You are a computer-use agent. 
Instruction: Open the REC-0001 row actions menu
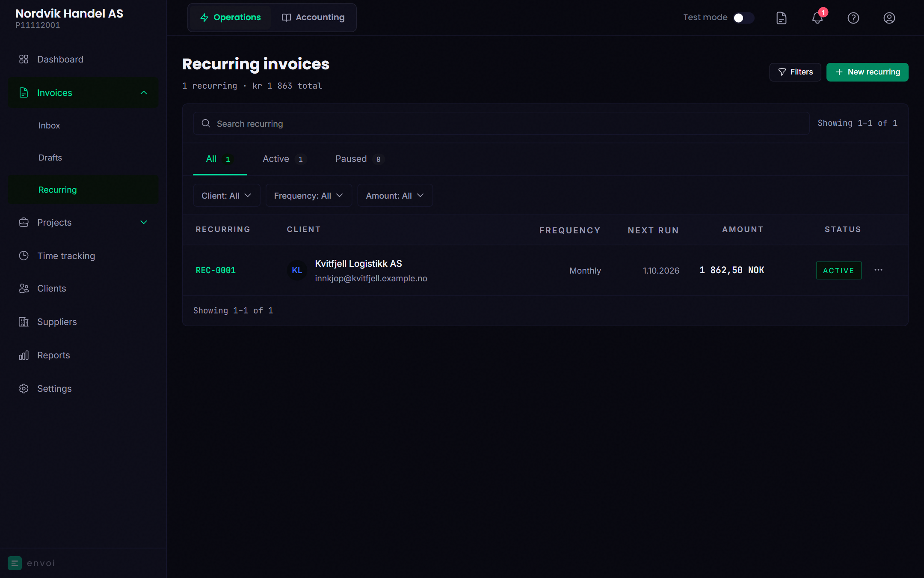[878, 270]
